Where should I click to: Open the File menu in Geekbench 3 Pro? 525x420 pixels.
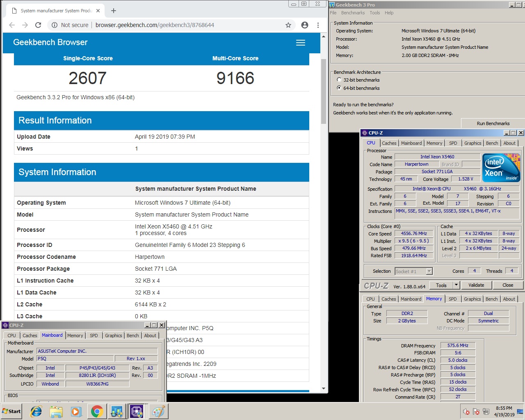(x=333, y=13)
